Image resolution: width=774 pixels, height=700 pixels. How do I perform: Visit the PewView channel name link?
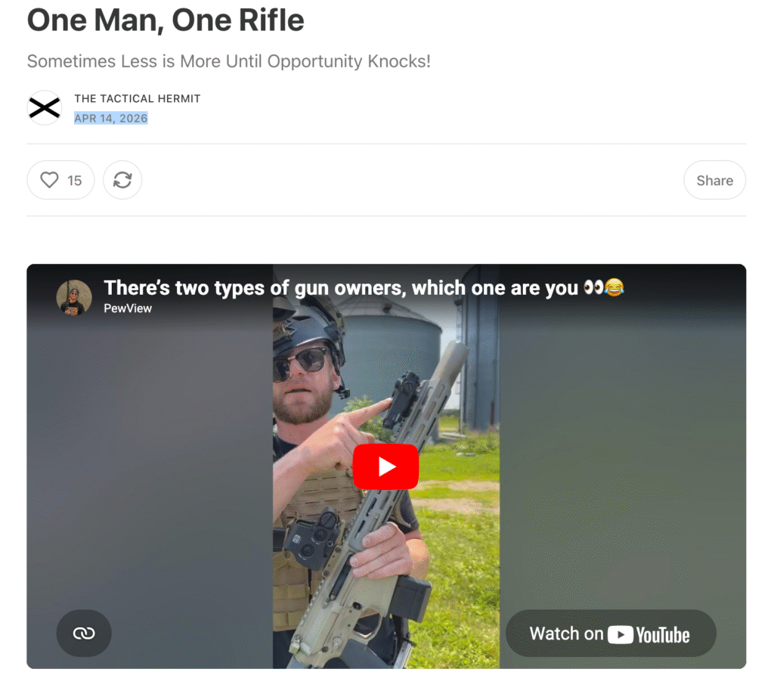[x=128, y=308]
